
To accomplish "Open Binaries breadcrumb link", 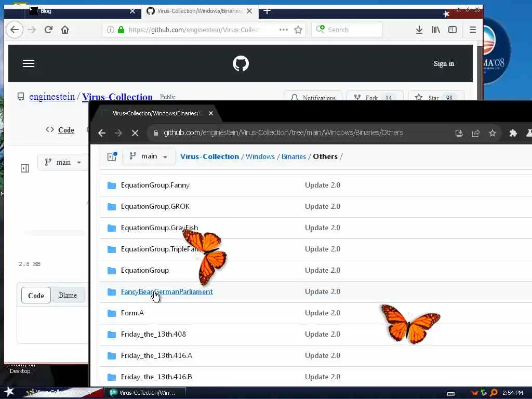I will (x=294, y=156).
